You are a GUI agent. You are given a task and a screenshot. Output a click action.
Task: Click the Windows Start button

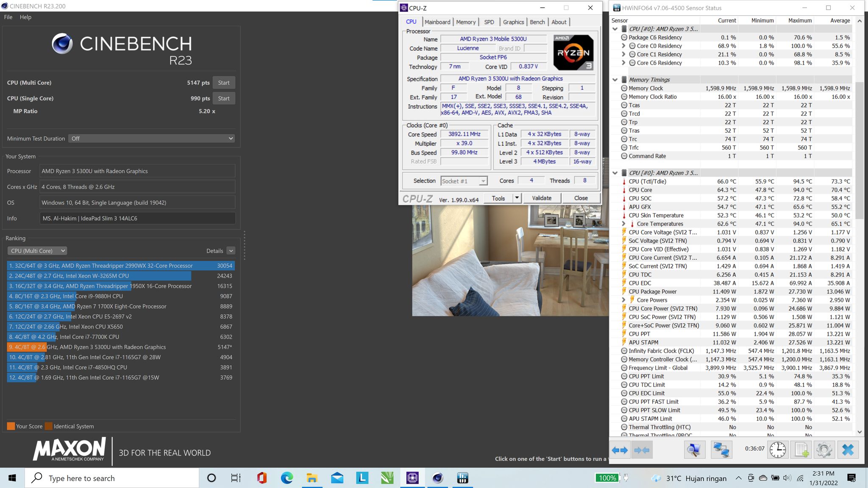point(12,478)
